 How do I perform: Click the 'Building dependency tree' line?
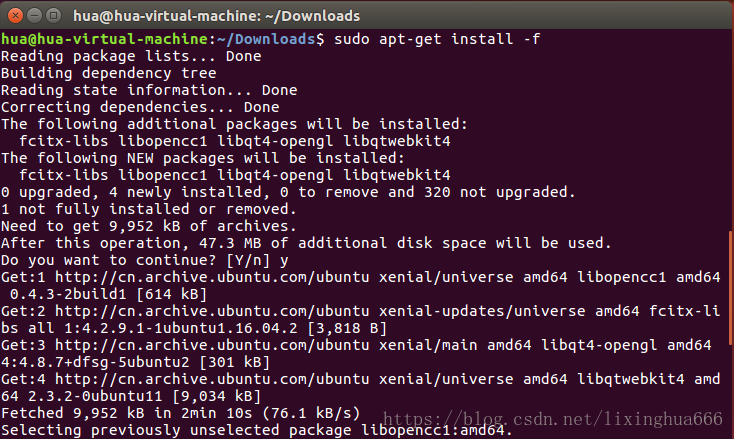[x=109, y=73]
